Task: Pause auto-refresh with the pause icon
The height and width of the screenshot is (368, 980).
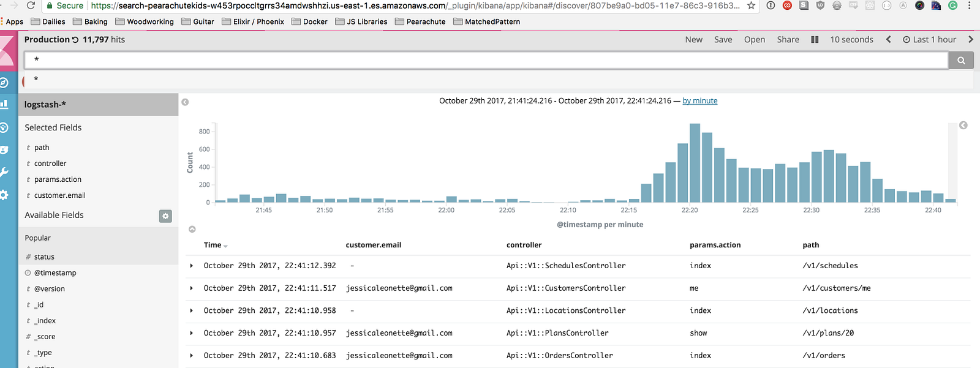Action: 815,40
